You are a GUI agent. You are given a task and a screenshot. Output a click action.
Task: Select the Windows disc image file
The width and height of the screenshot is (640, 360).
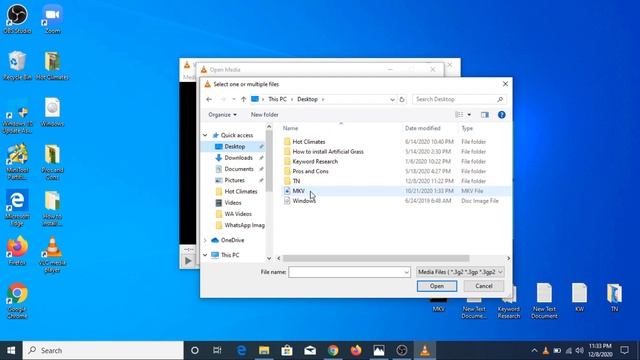click(396, 201)
